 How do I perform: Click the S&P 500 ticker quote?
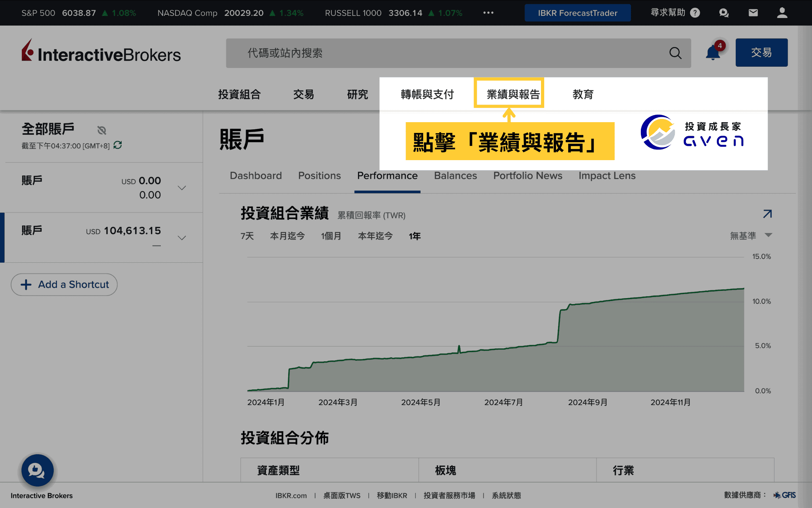pyautogui.click(x=79, y=13)
